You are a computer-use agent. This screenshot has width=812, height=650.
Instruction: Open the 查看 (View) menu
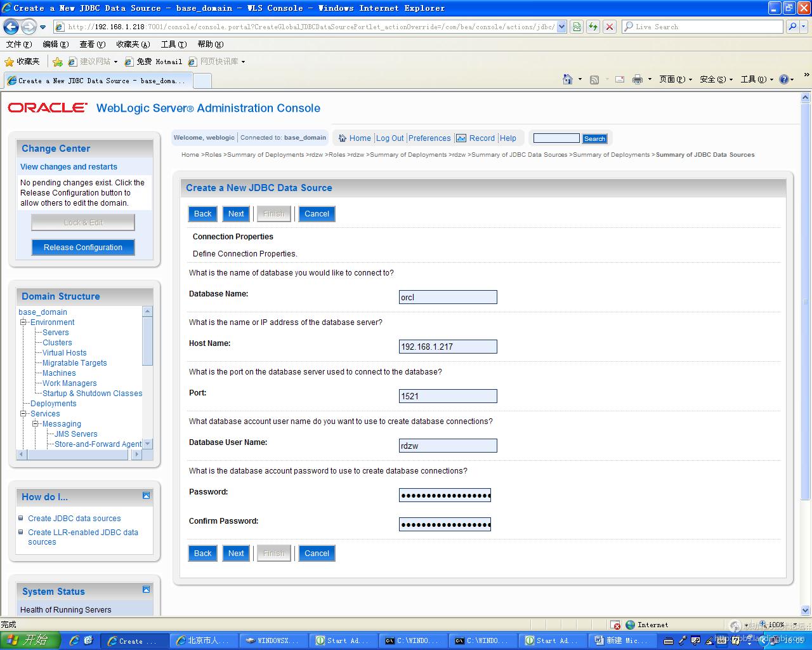[92, 44]
